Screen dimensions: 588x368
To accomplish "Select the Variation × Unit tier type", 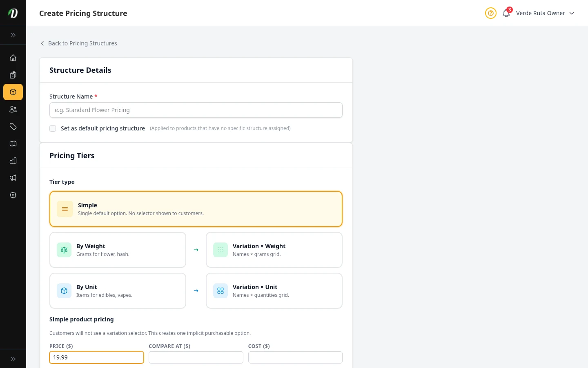I will (274, 290).
